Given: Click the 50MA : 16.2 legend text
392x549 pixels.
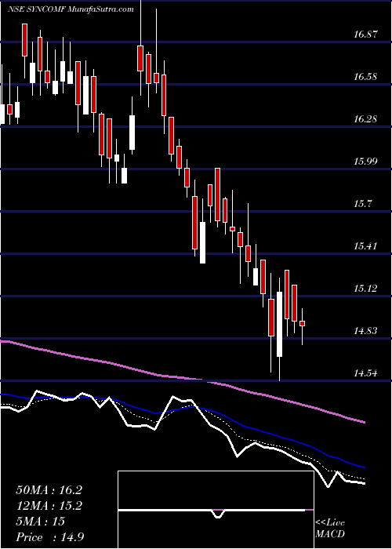Looking at the screenshot, I should (49, 490).
